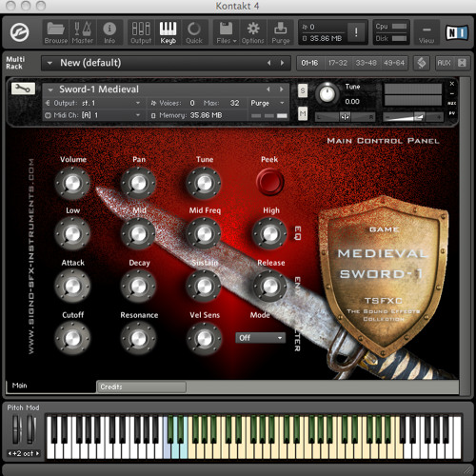Click the Decay envelope knob

coord(139,286)
